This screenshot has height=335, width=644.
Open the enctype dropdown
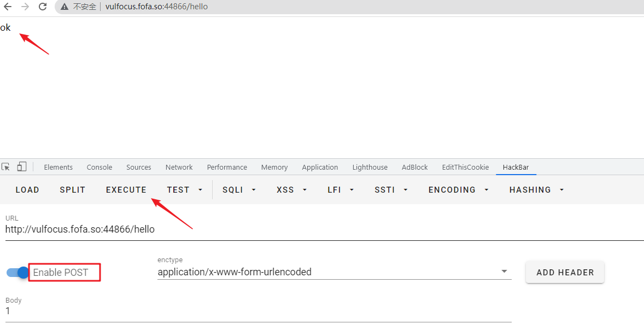(504, 272)
